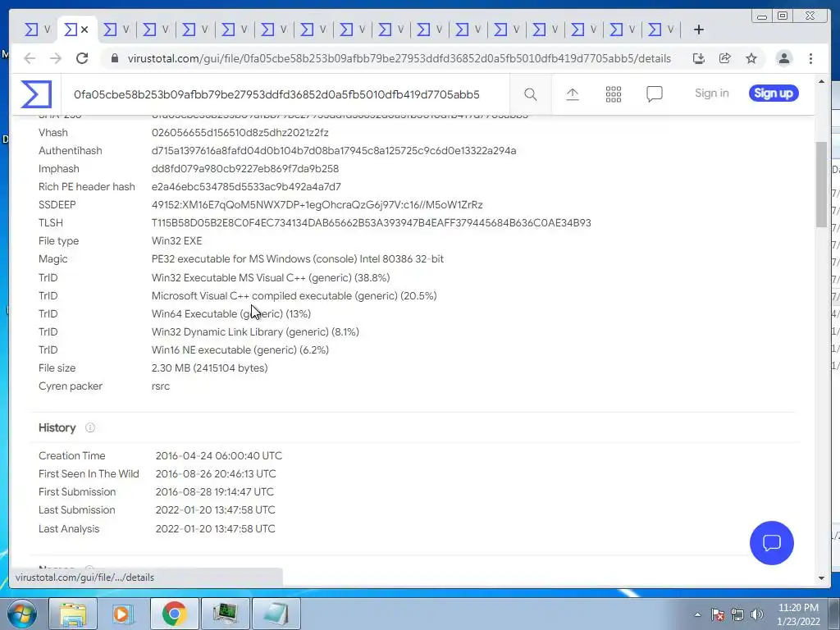Image resolution: width=840 pixels, height=630 pixels.
Task: Open the Windows Start button
Action: click(22, 614)
